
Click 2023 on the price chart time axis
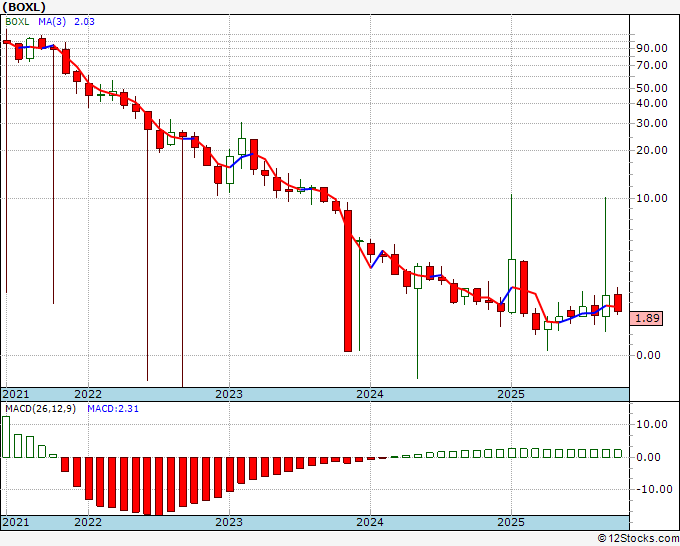click(229, 394)
